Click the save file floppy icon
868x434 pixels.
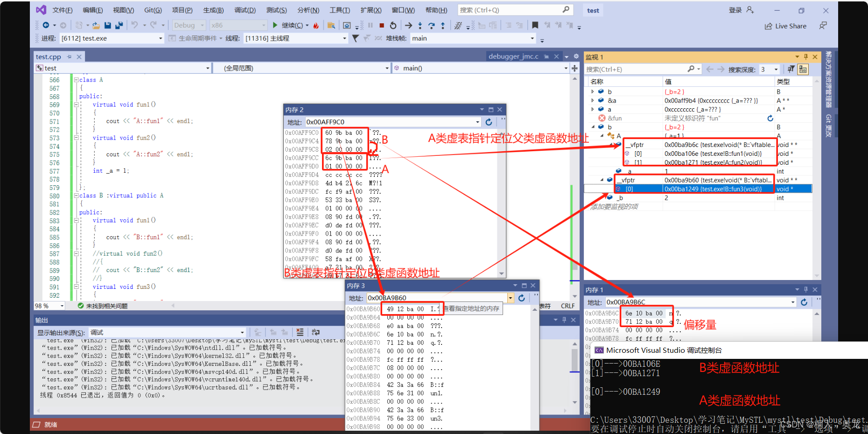coord(108,25)
